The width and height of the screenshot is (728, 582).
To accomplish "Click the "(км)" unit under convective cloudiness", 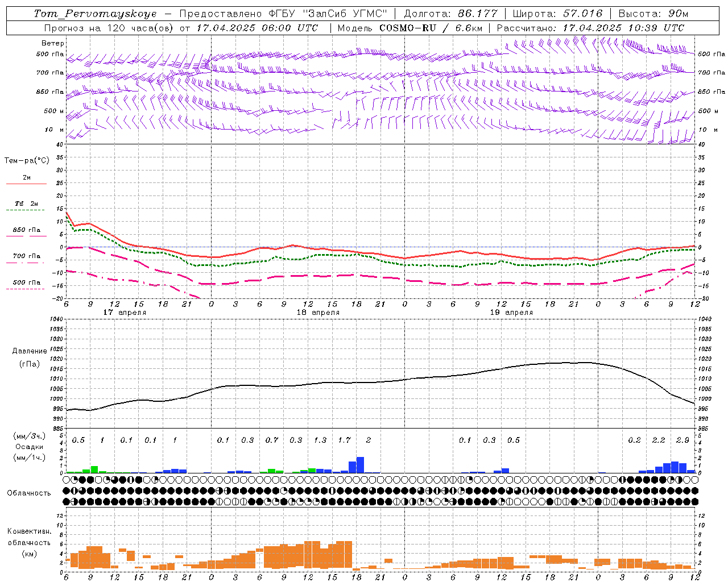I will tap(29, 554).
